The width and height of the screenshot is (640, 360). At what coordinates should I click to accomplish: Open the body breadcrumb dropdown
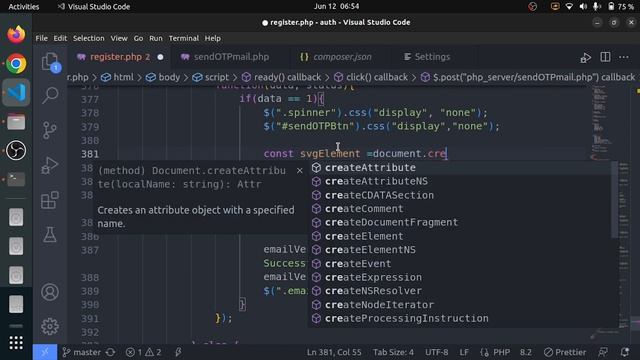163,77
